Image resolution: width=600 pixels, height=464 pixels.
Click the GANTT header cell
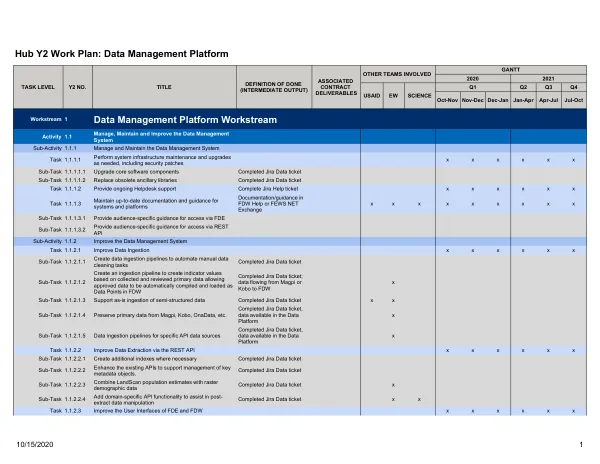pyautogui.click(x=510, y=70)
